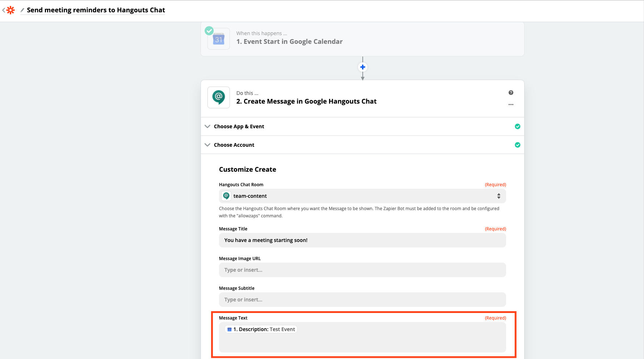The height and width of the screenshot is (359, 644).
Task: Click the 'When this happens ...' label
Action: [262, 33]
